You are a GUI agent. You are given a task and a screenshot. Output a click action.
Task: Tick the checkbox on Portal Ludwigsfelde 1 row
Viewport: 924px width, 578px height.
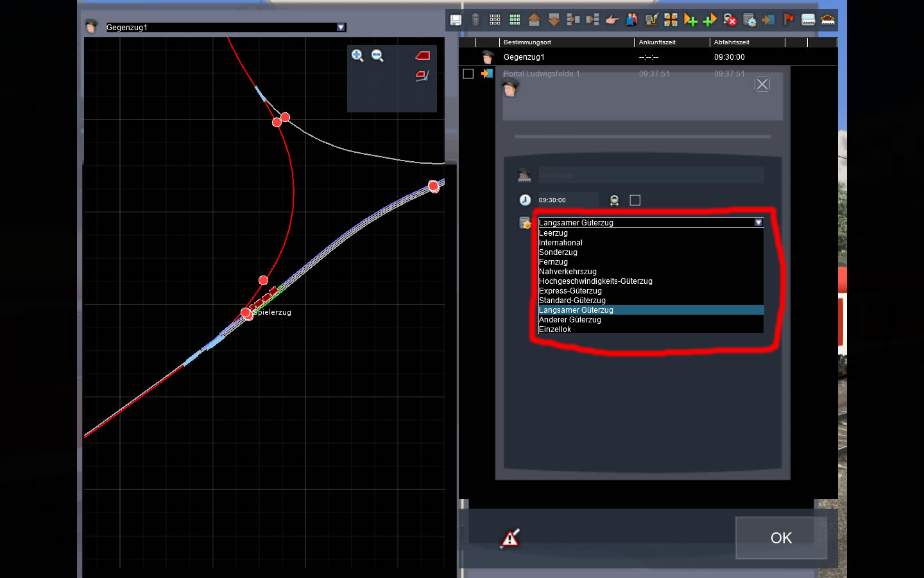click(468, 74)
